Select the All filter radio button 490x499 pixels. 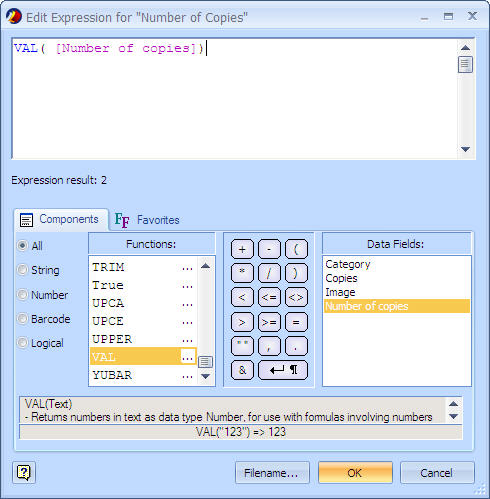[22, 246]
